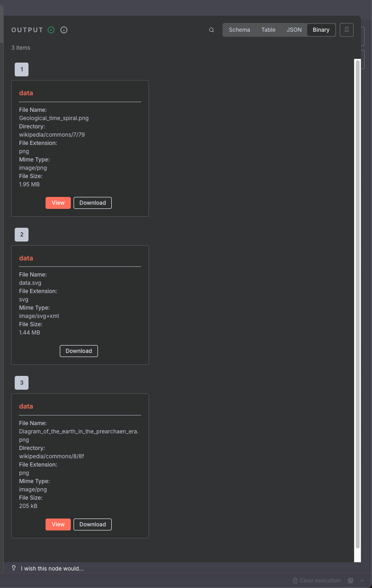View the Geological_time_spiral.png file

(58, 202)
